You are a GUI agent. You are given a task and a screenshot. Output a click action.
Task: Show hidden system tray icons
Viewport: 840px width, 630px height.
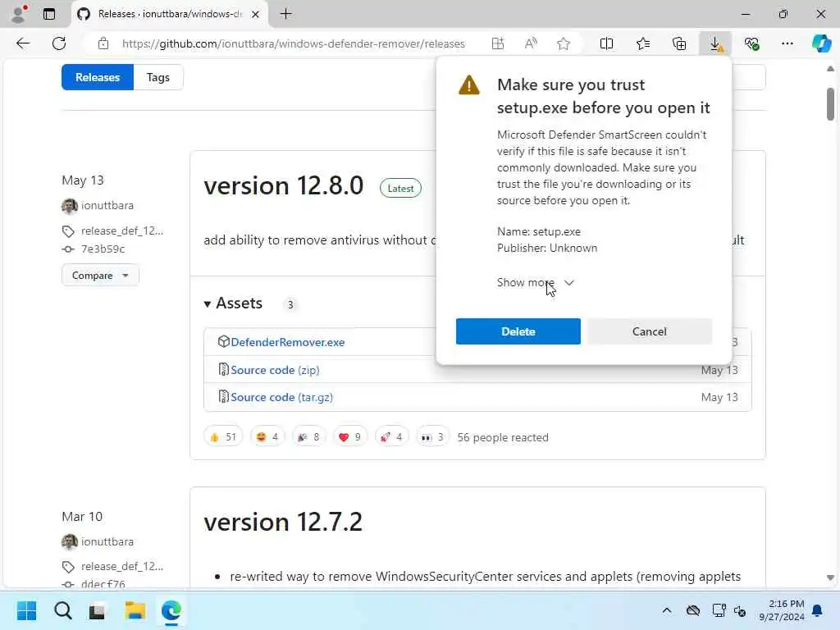[667, 610]
